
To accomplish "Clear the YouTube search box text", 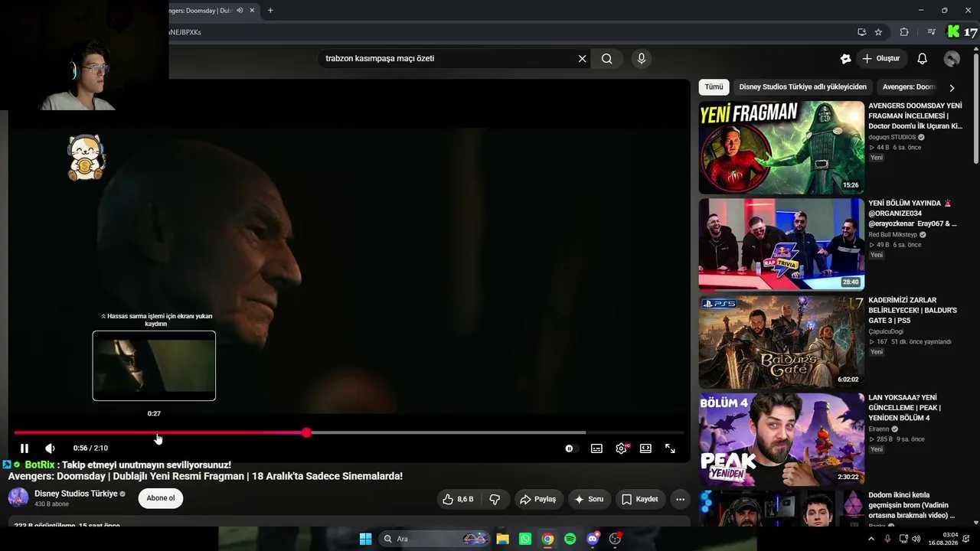I will 582,58.
